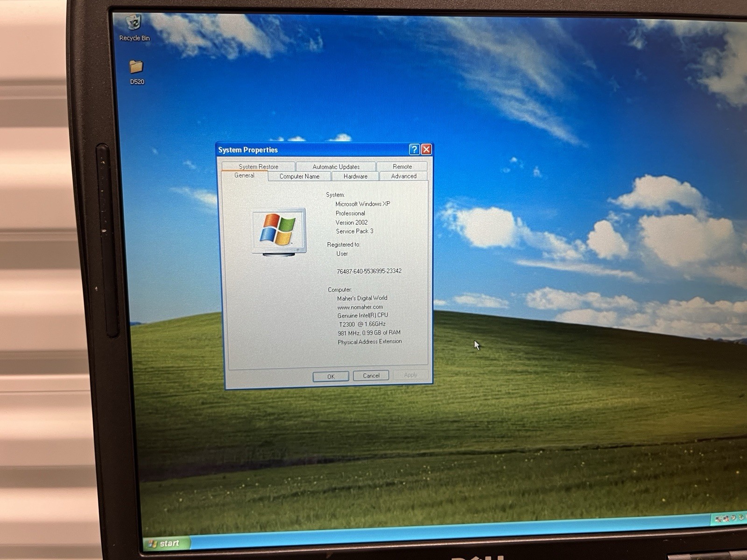Click the Service Pack 3 text
This screenshot has height=560, width=747.
pyautogui.click(x=354, y=231)
